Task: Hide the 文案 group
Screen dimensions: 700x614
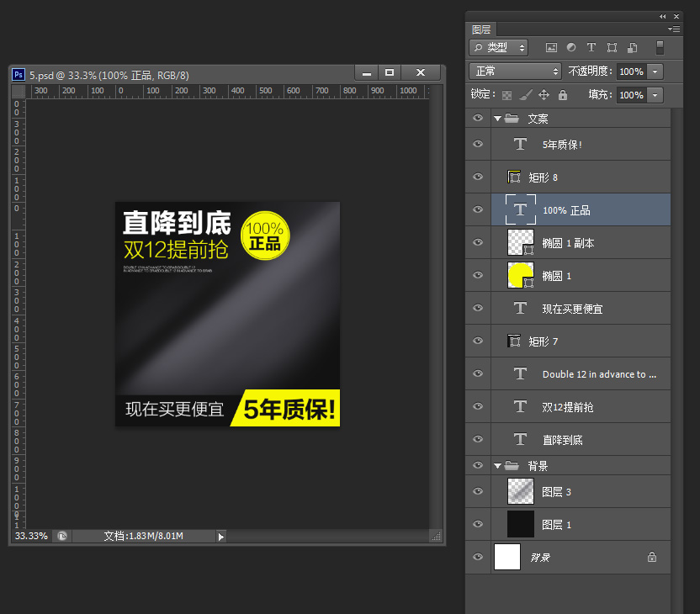Action: (478, 118)
